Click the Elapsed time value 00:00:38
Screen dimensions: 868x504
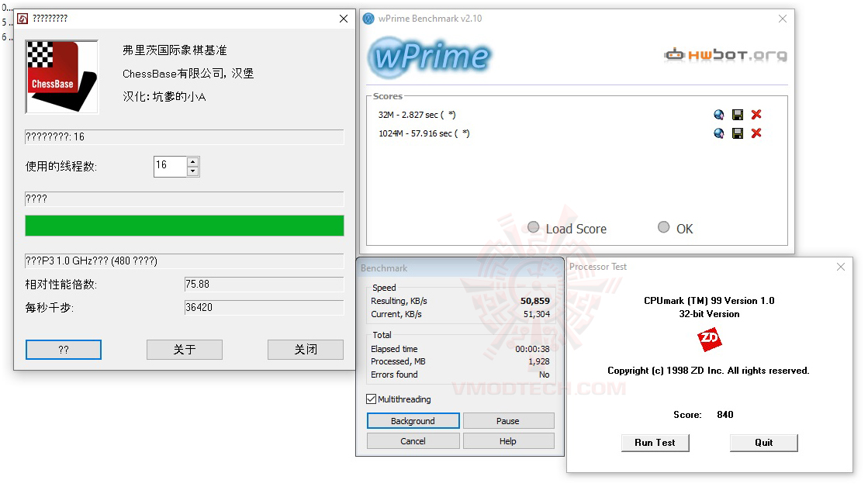point(533,349)
